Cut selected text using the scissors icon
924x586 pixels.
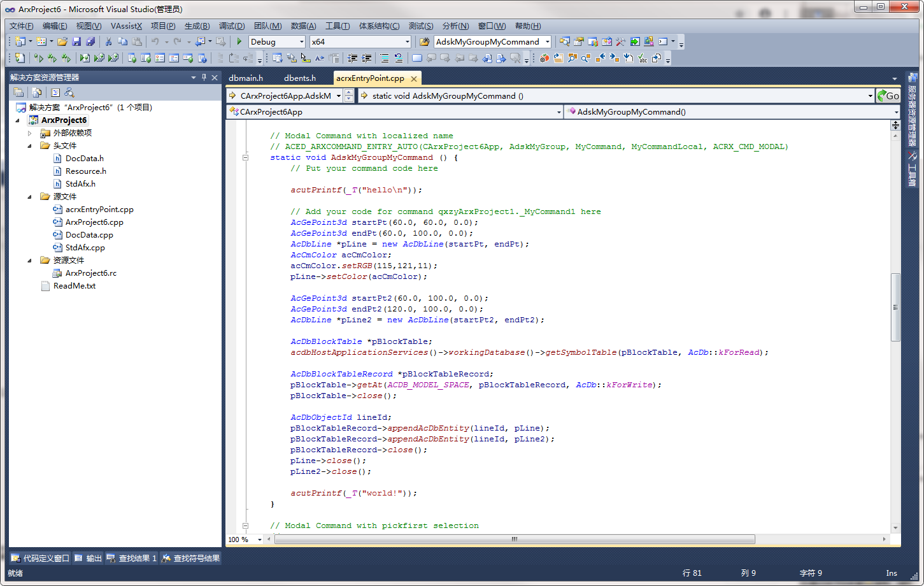point(108,41)
